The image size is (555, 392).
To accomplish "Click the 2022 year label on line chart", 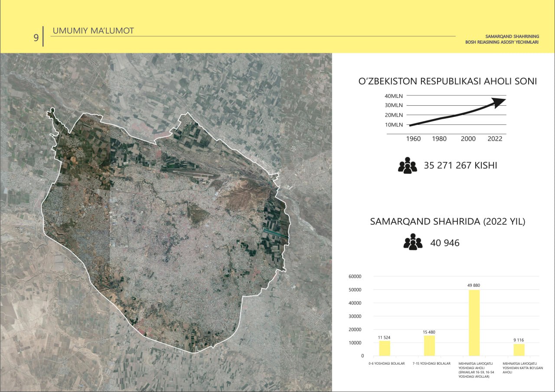I will tap(495, 139).
